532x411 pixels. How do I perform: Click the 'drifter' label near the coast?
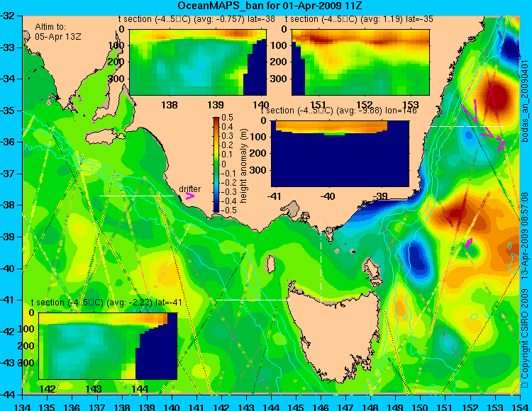[x=189, y=189]
